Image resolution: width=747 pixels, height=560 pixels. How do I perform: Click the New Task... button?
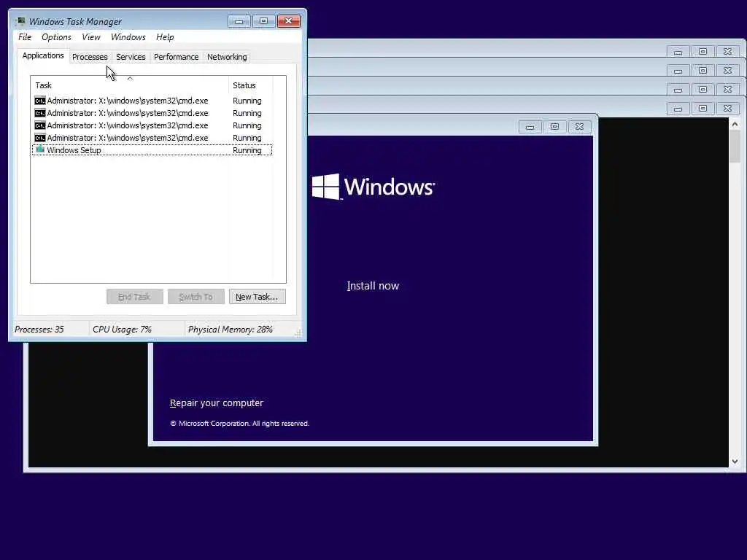[258, 297]
